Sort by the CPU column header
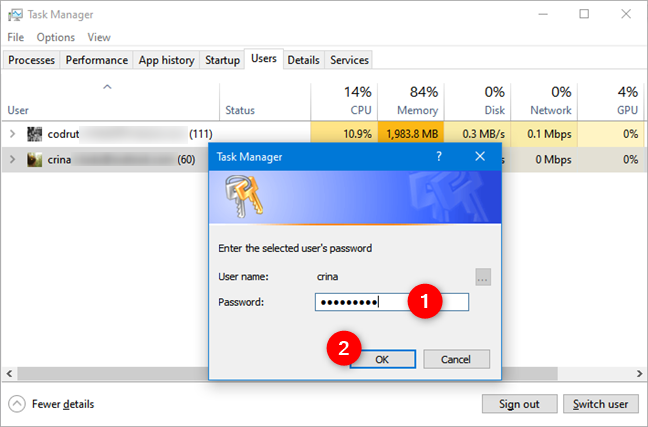The height and width of the screenshot is (427, 648). (344, 101)
